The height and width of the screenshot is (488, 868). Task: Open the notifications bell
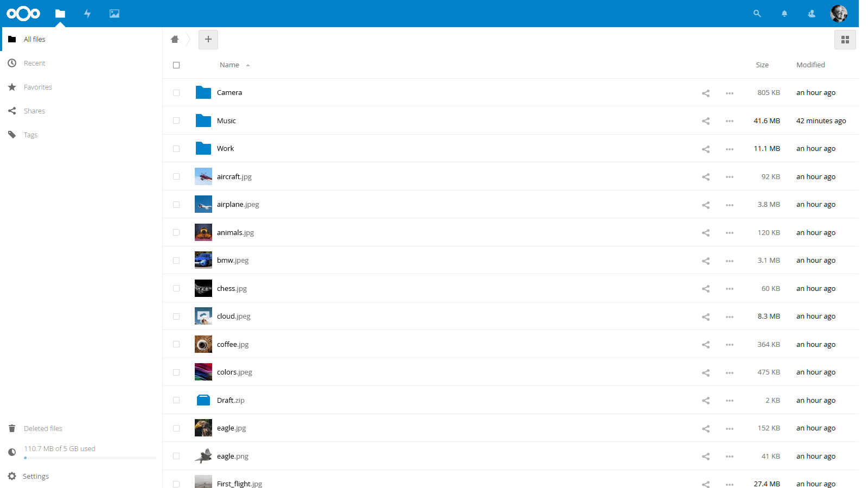click(784, 14)
